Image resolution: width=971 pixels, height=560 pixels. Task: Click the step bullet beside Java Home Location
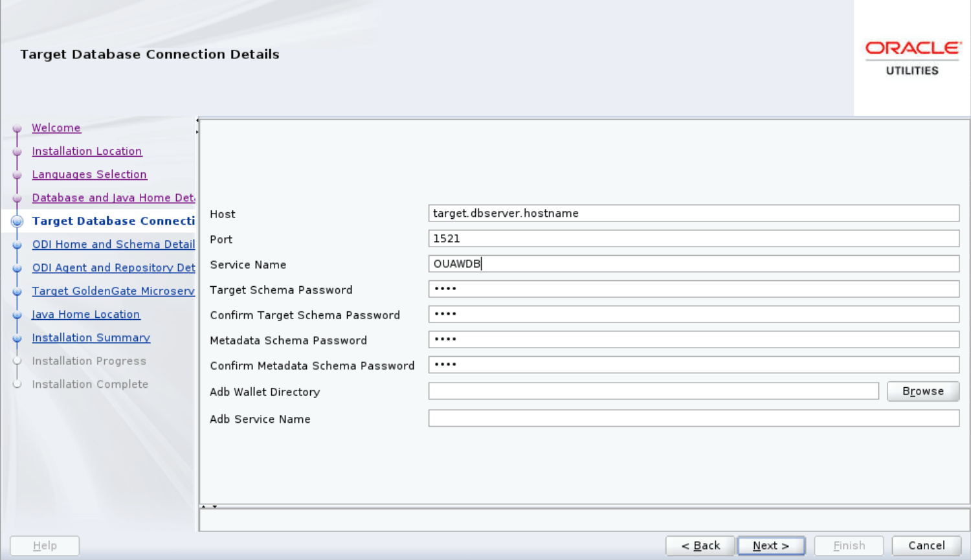17,315
